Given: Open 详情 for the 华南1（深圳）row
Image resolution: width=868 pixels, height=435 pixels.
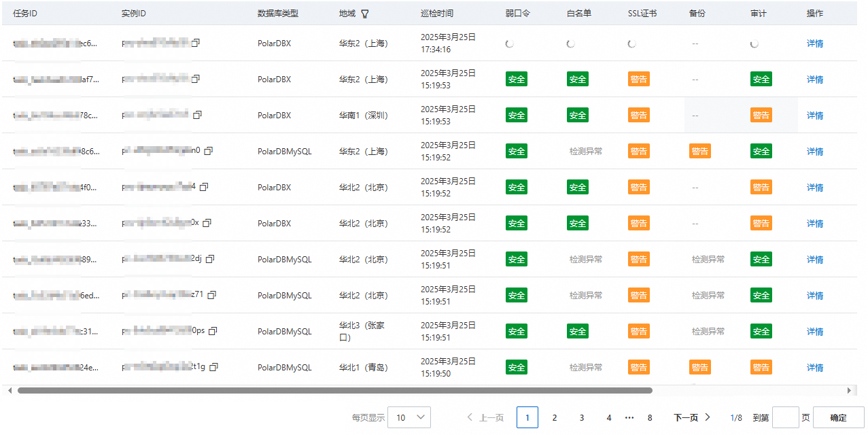Looking at the screenshot, I should tap(815, 116).
